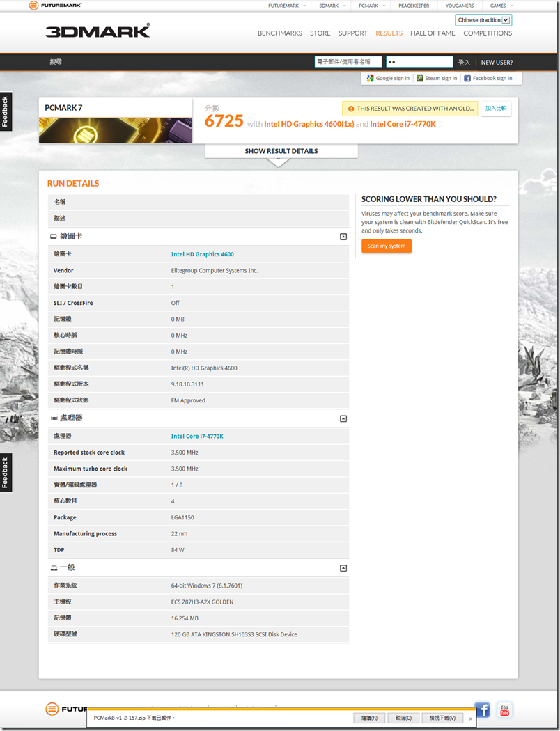
Task: Select the 64-bit Windows 7 OS value
Action: coord(207,585)
